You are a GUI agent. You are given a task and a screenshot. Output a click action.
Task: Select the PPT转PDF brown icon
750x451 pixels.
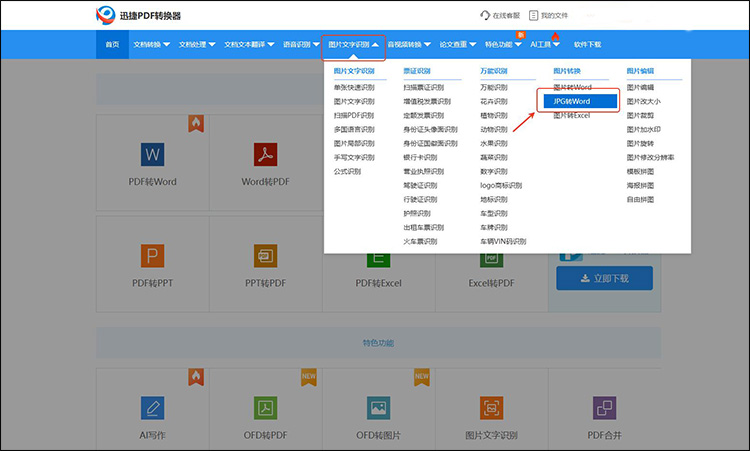pyautogui.click(x=265, y=256)
